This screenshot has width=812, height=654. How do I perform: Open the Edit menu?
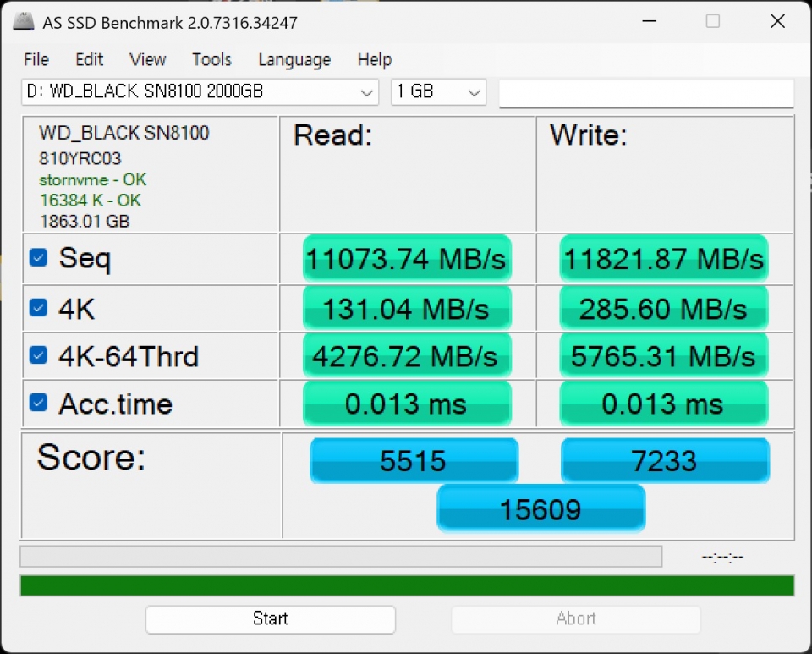pos(89,59)
